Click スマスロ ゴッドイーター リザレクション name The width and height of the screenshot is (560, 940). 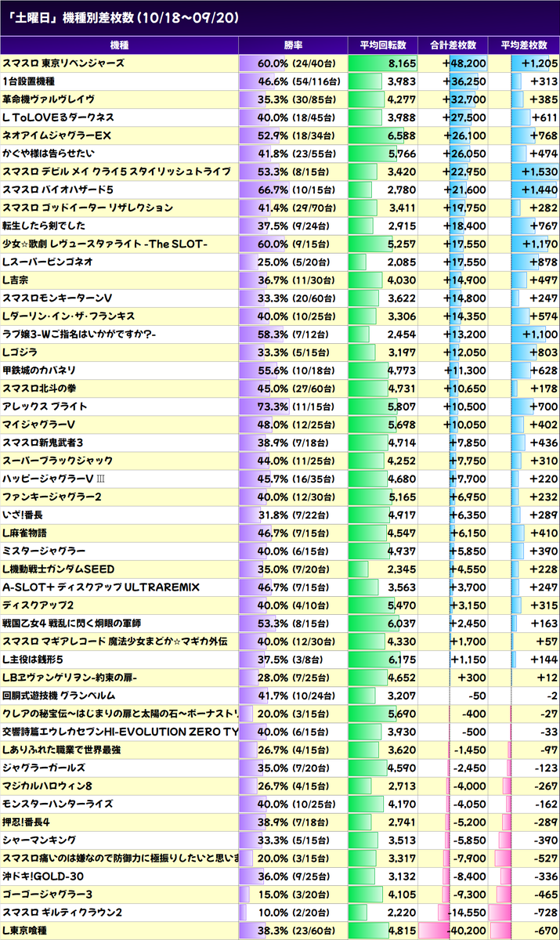(88, 208)
